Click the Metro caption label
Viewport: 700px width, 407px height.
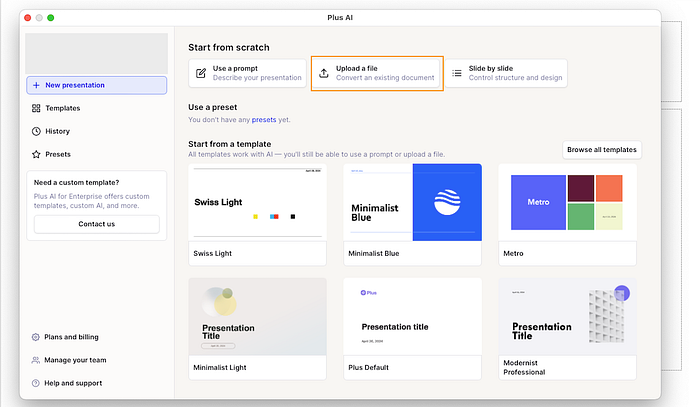coord(513,253)
